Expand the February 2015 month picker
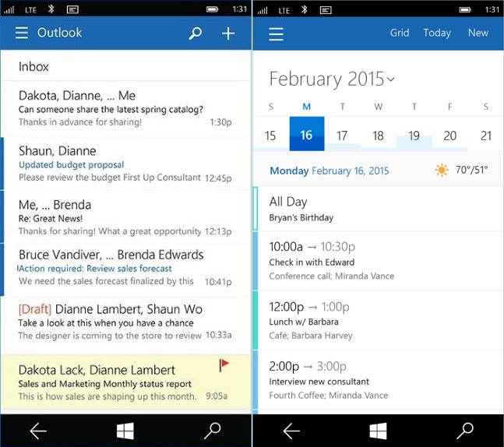The height and width of the screenshot is (447, 504). pyautogui.click(x=332, y=79)
